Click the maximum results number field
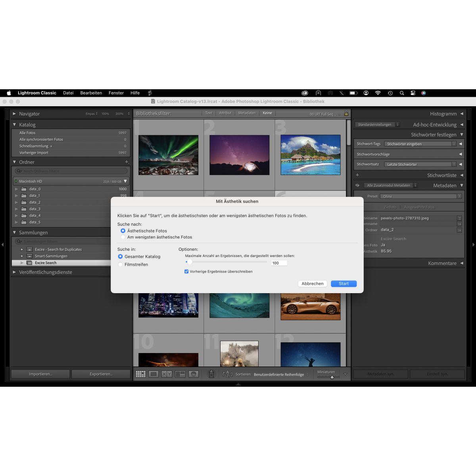The image size is (476, 476). click(x=279, y=263)
